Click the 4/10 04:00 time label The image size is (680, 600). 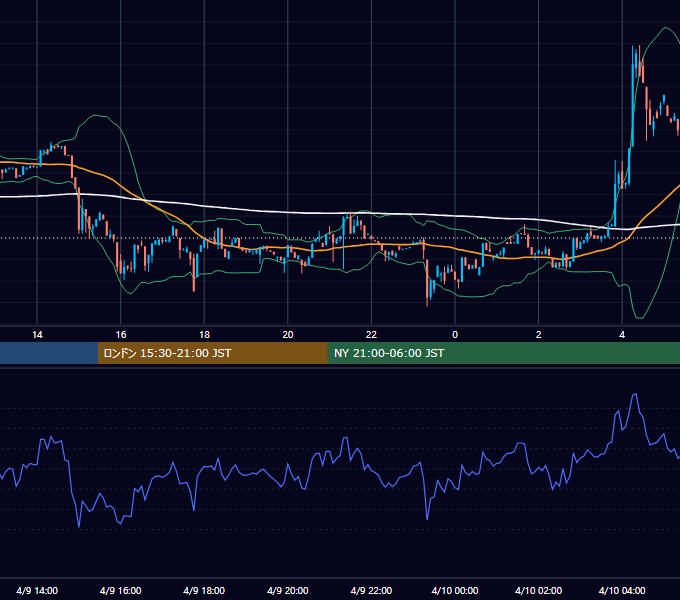622,590
